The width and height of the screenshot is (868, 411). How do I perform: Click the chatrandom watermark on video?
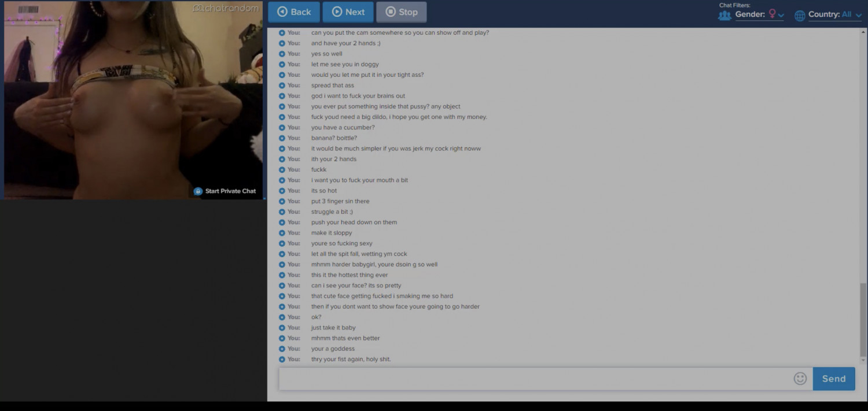pyautogui.click(x=225, y=8)
